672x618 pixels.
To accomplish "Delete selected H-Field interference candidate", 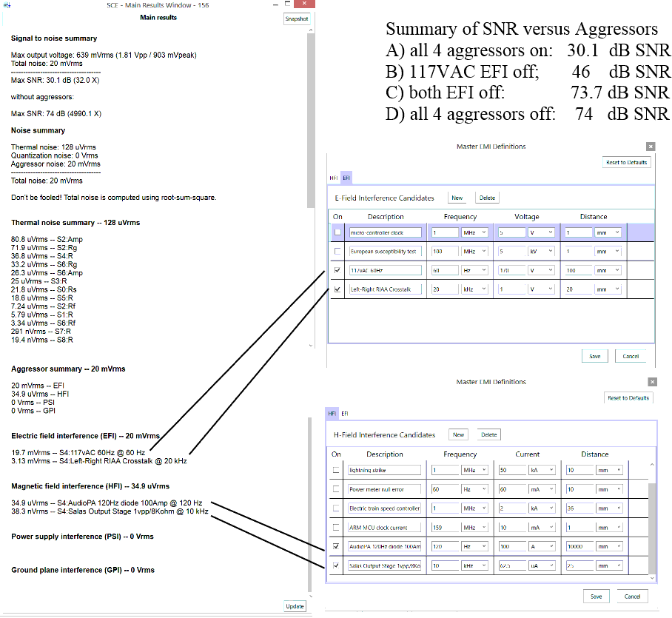I will [489, 434].
